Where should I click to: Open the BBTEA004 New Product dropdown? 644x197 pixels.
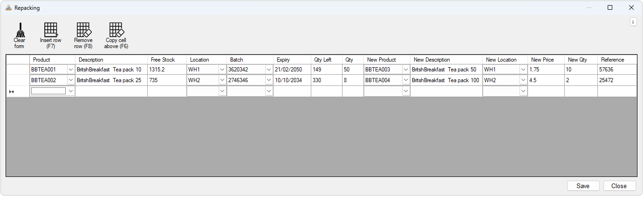click(406, 80)
